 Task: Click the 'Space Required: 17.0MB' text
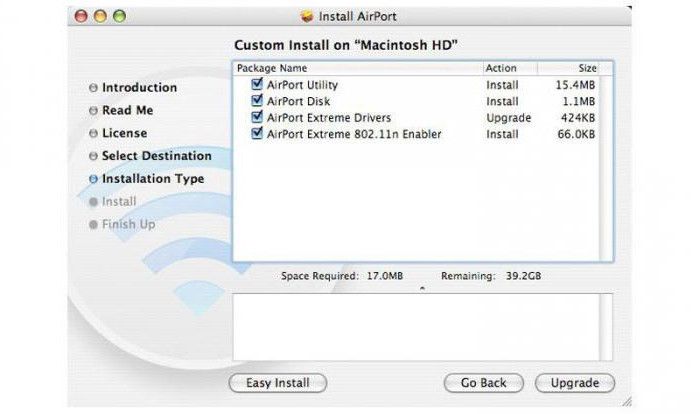point(342,276)
